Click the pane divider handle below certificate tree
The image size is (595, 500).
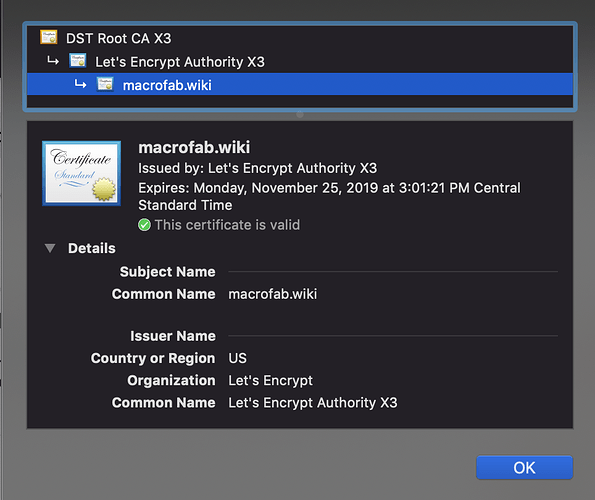pos(300,114)
